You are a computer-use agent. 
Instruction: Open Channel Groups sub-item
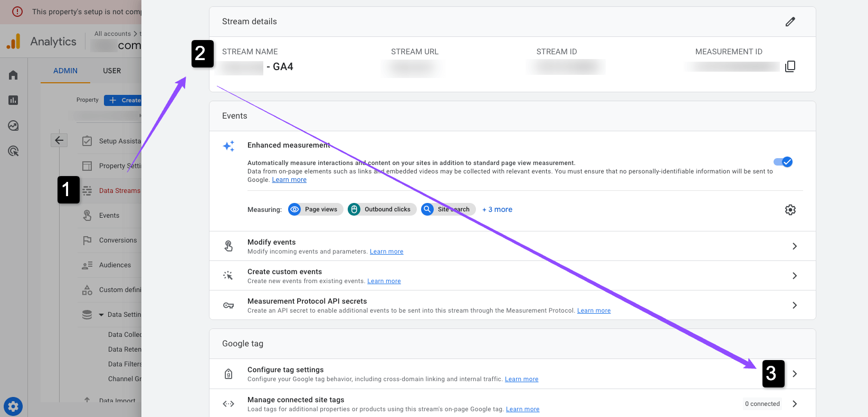pyautogui.click(x=125, y=379)
